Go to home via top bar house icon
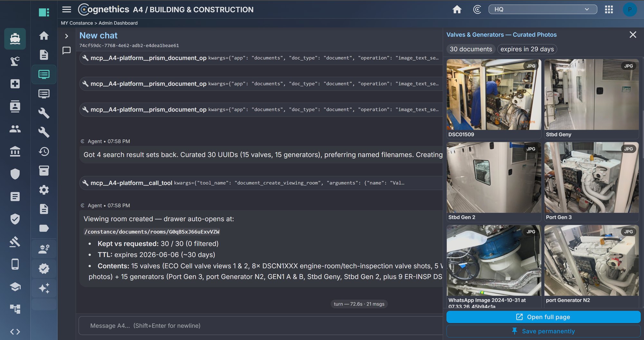The image size is (644, 340). click(457, 9)
